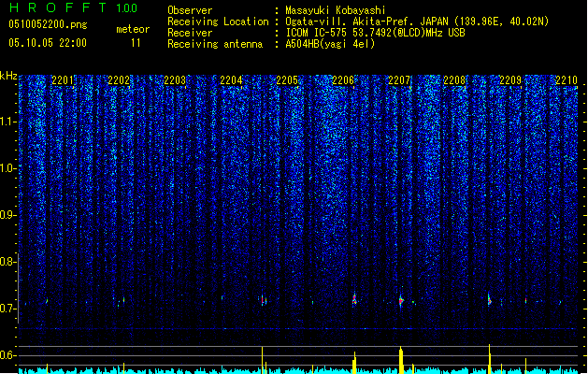Click the date stamp 05.10.05 22:00
Viewport: 588px width, 374px height.
pyautogui.click(x=48, y=43)
